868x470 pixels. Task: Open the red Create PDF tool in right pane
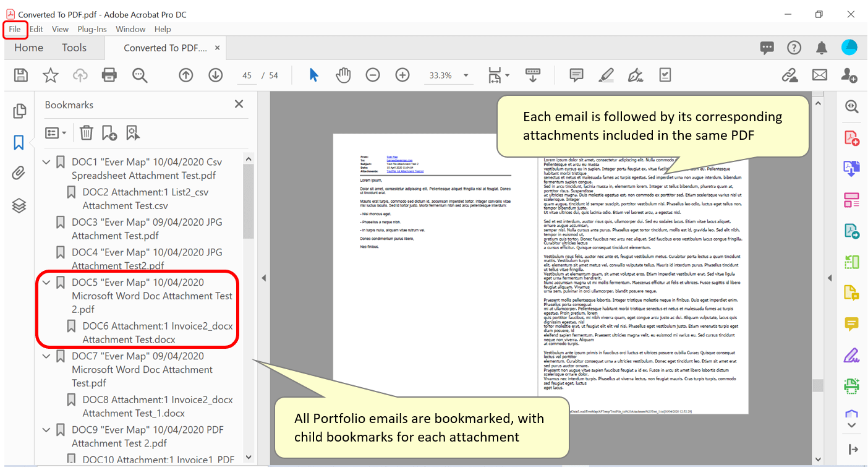pos(852,138)
